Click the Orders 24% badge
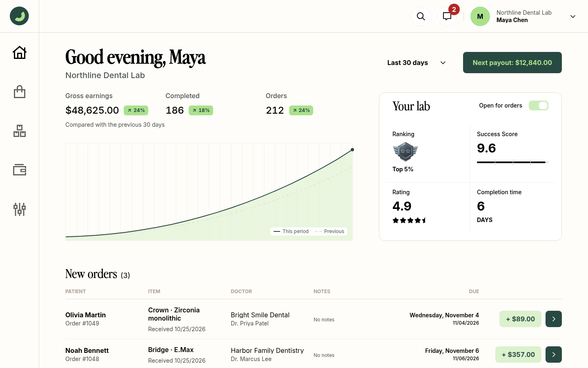 301,110
